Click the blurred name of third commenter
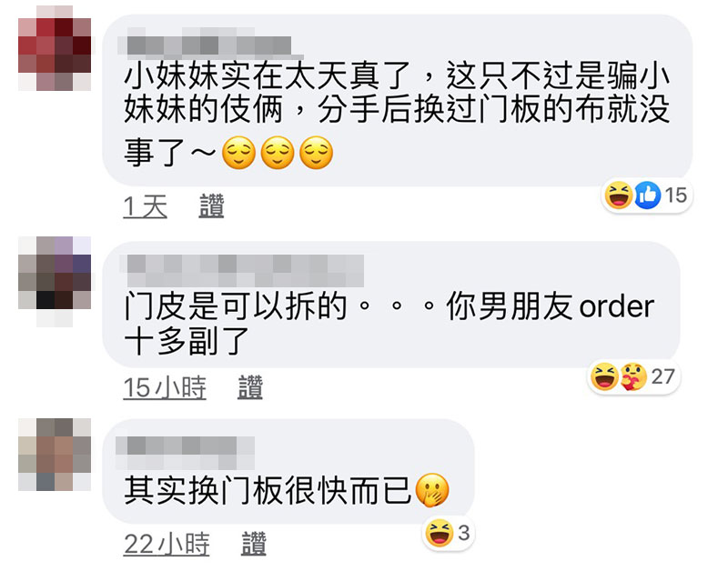This screenshot has height=571, width=728. pyautogui.click(x=186, y=452)
